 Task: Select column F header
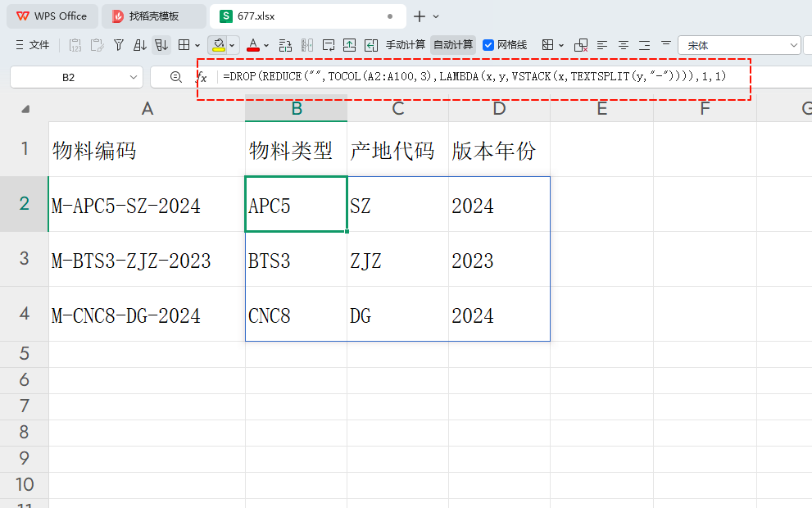point(705,109)
